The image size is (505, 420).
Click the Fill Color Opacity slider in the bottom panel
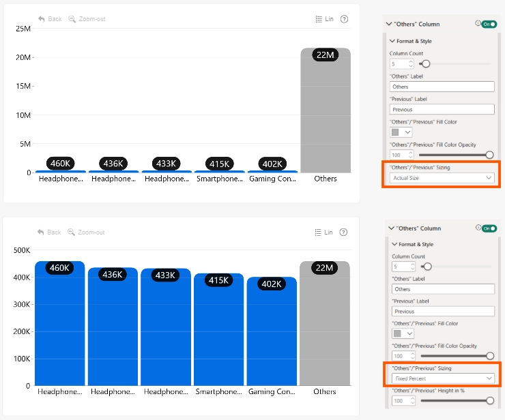click(457, 356)
